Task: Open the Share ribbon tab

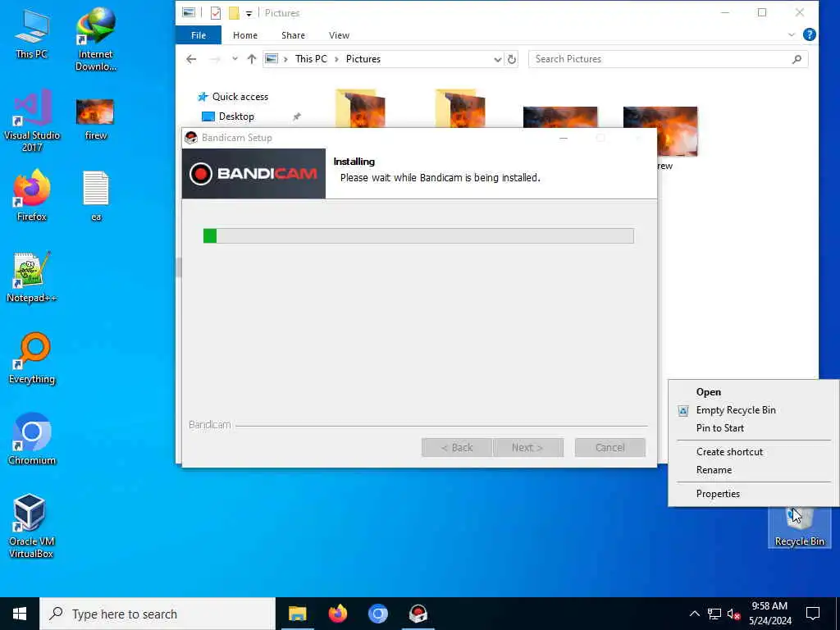Action: click(x=293, y=34)
